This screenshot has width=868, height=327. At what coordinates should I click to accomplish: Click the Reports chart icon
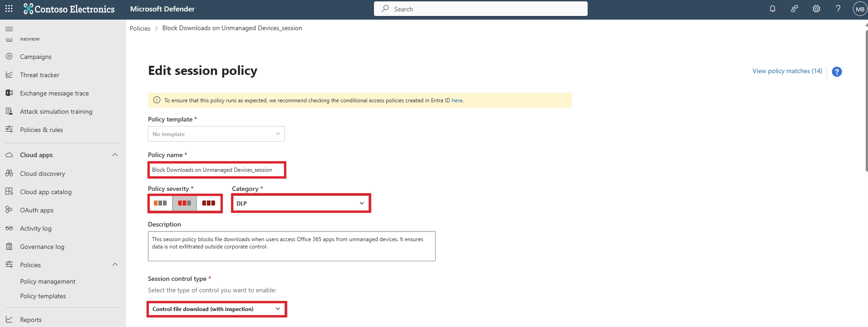coord(9,320)
